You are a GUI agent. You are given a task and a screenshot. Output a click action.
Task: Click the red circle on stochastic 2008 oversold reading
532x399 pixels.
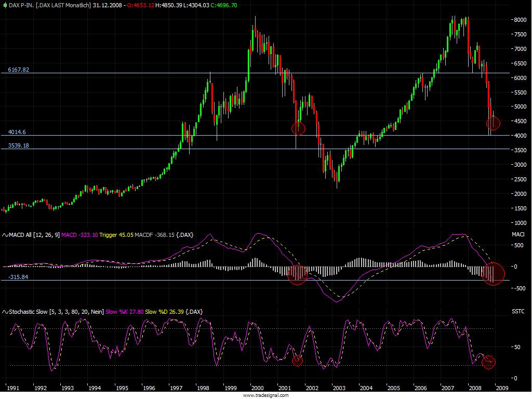click(489, 361)
